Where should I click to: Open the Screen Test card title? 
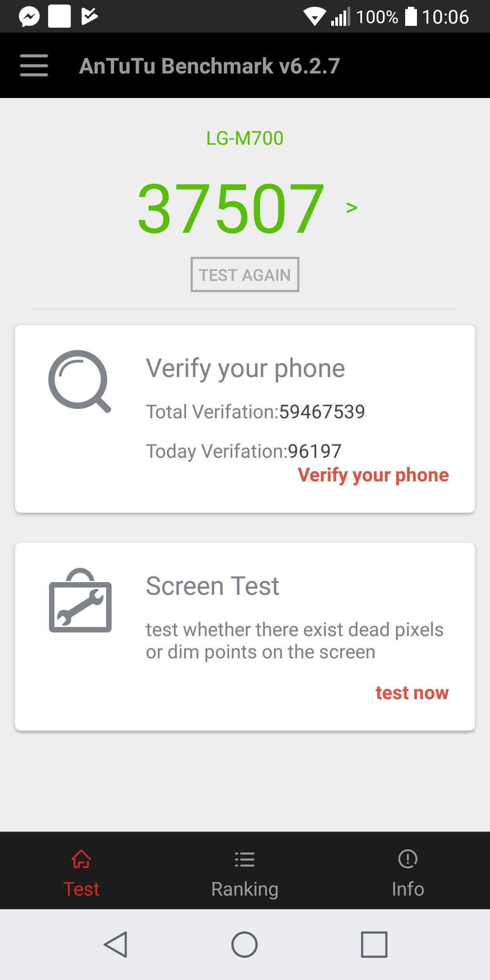pos(212,586)
